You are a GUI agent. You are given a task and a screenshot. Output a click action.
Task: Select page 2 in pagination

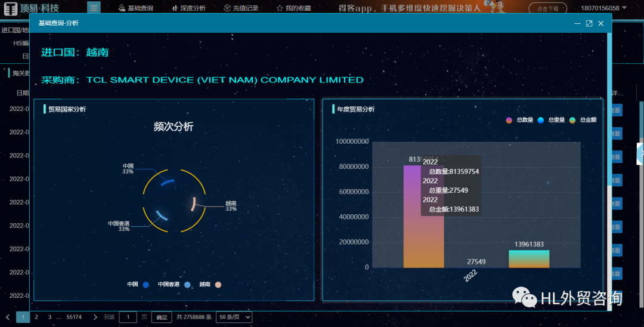[36, 317]
